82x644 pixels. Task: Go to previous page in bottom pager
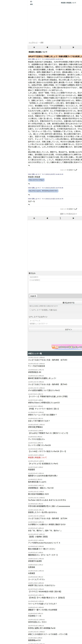tap(47, 218)
